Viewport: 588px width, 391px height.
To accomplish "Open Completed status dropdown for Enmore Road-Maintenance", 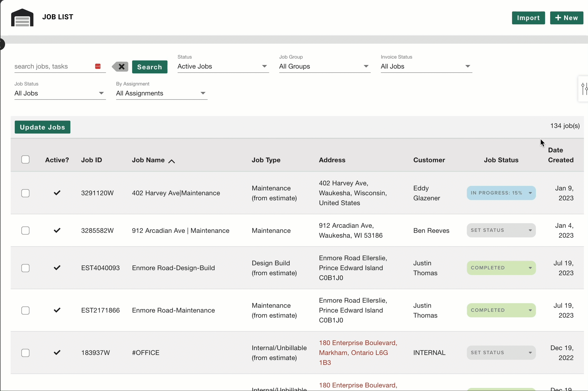I will point(501,310).
